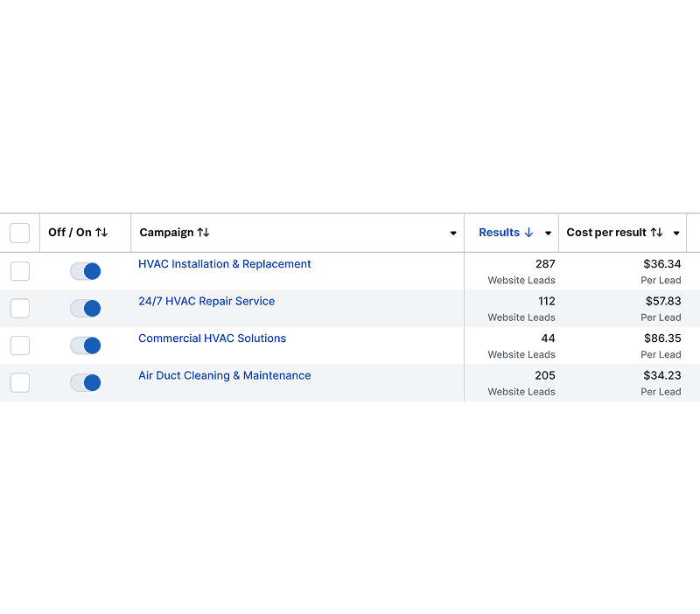
Task: Select the 24/7 HVAC Repair Service checkbox
Action: tap(20, 309)
